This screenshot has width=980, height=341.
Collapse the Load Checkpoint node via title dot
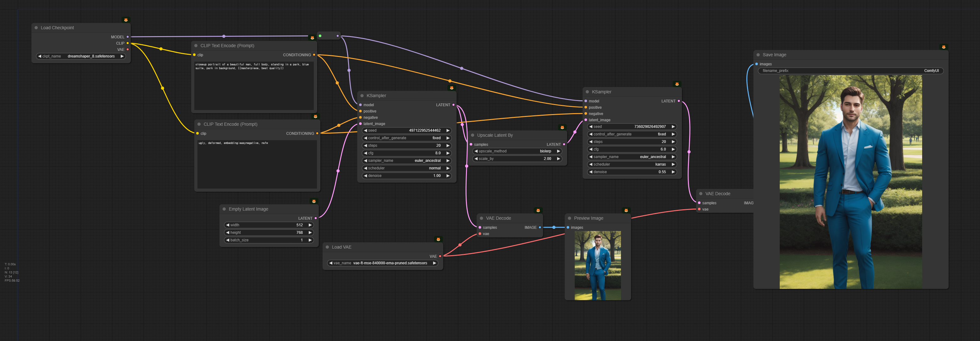pos(36,28)
